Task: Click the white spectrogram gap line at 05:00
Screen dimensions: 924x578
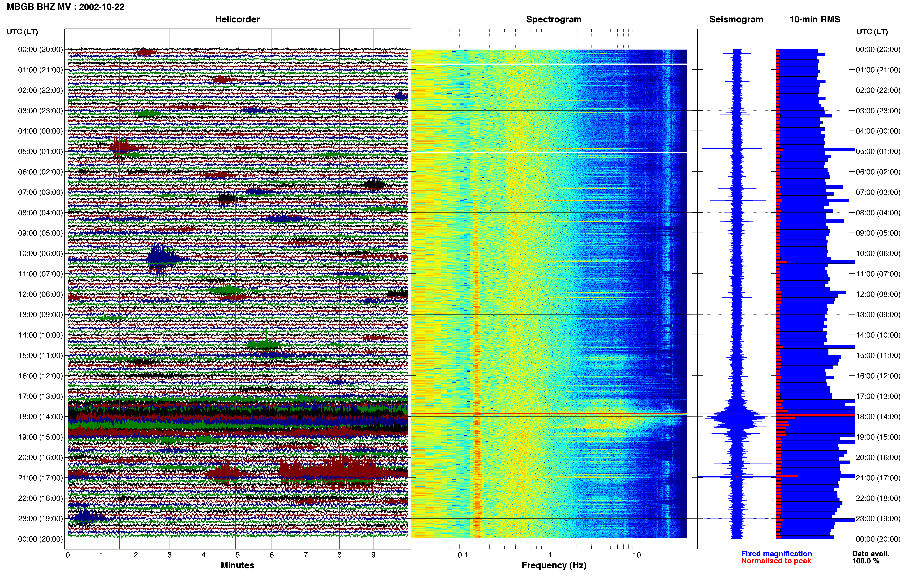Action: tap(549, 152)
